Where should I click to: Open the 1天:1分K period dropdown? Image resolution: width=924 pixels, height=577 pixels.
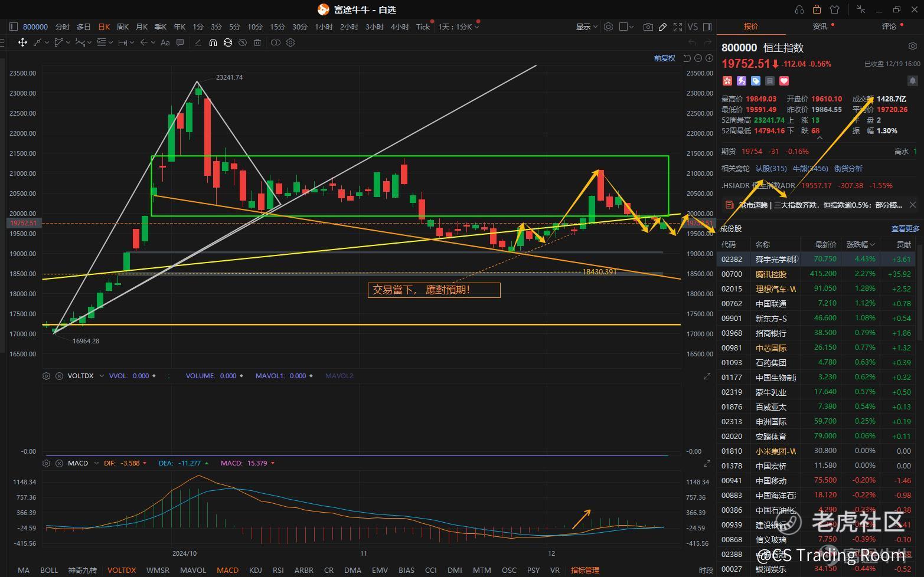click(459, 27)
